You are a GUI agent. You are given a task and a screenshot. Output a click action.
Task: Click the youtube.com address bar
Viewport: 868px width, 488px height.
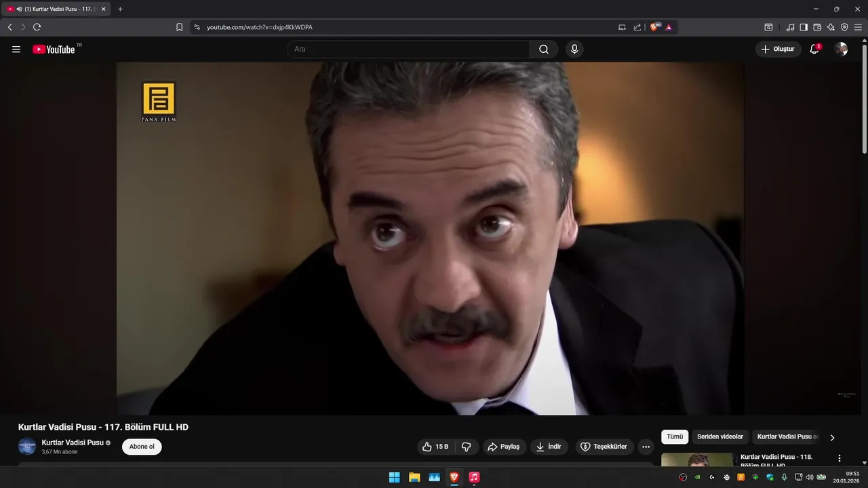point(407,27)
